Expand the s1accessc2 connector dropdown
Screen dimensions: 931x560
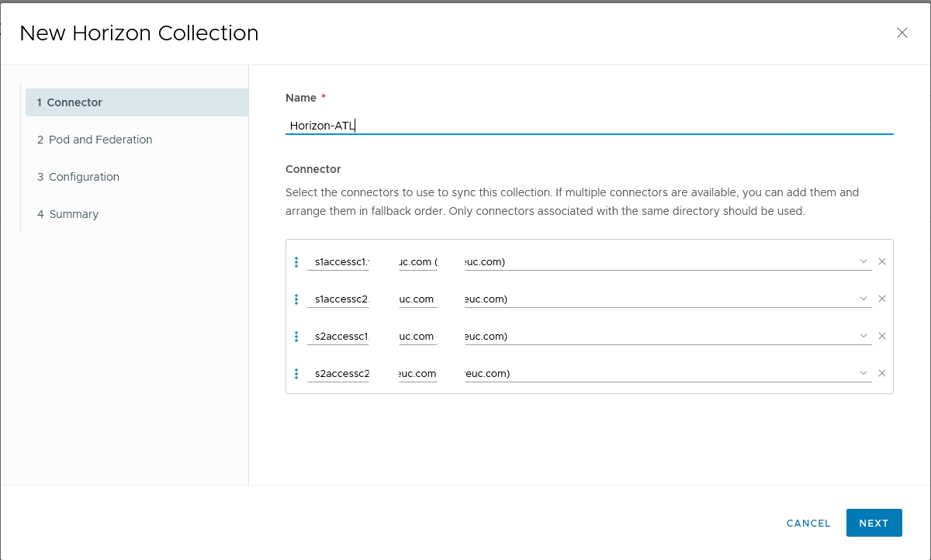[864, 299]
